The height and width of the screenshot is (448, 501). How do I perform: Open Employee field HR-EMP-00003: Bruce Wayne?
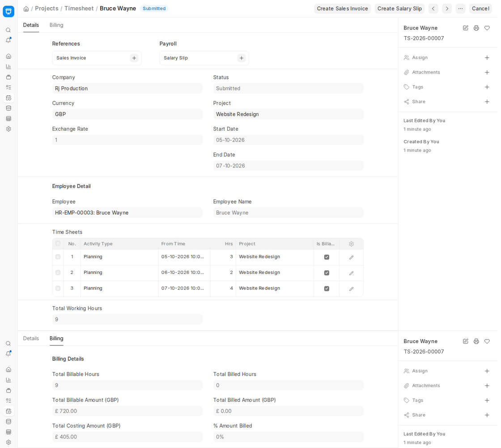tap(127, 213)
